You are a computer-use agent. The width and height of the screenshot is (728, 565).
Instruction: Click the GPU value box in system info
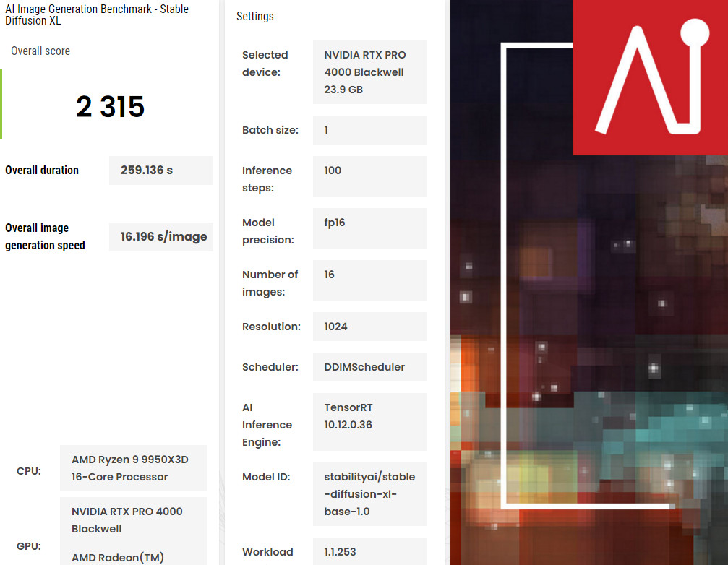click(x=133, y=532)
